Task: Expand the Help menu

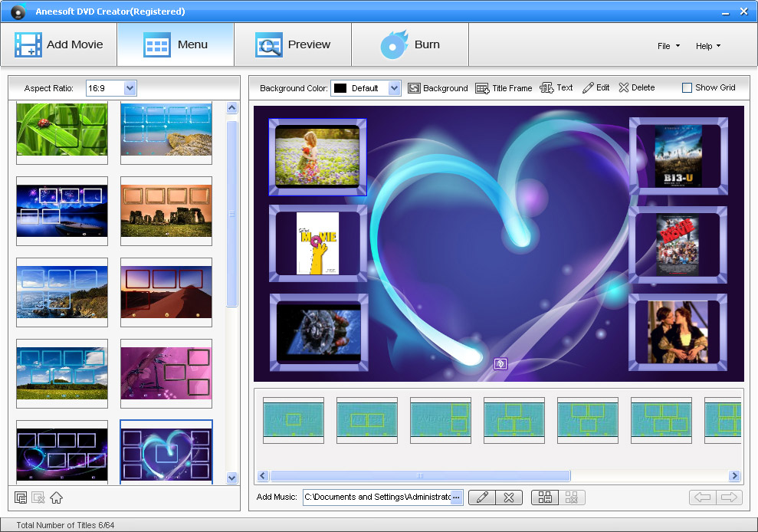Action: coord(707,46)
